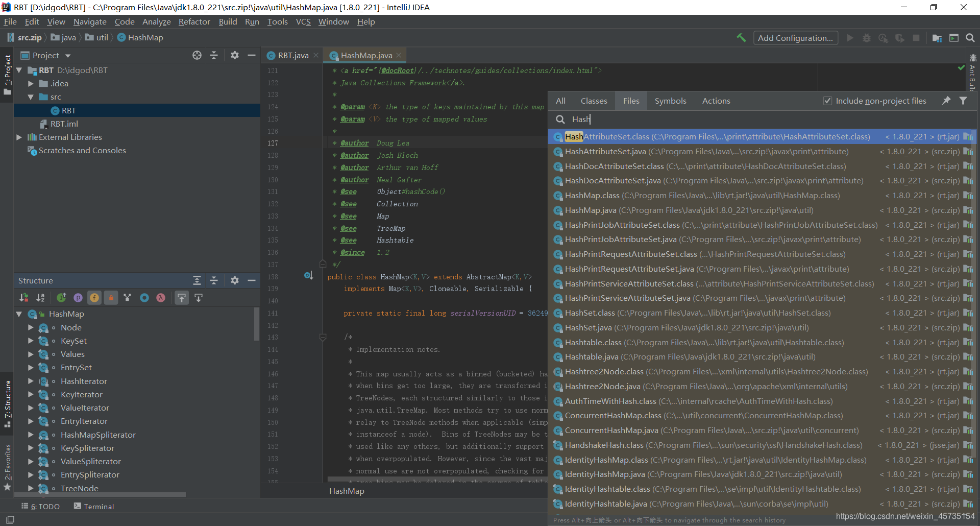Screen dimensions: 980x526
Task: Open the Navigate menu
Action: [x=90, y=21]
